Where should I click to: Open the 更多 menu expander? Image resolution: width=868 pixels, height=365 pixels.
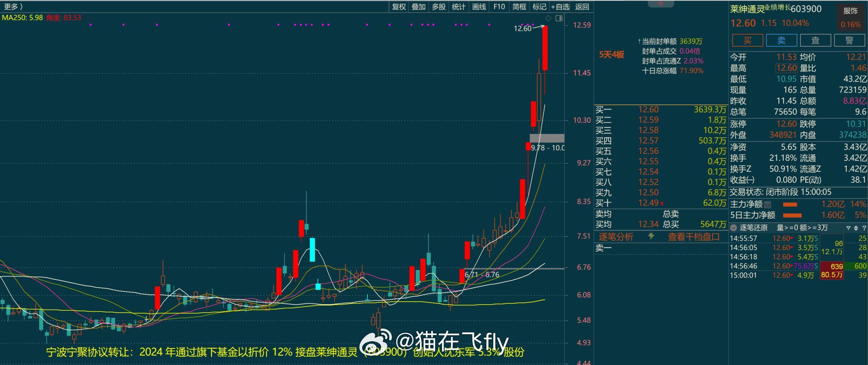click(x=13, y=7)
